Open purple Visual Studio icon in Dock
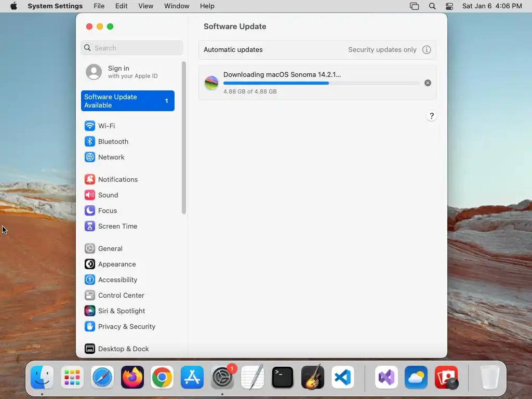The height and width of the screenshot is (399, 532). [387, 377]
